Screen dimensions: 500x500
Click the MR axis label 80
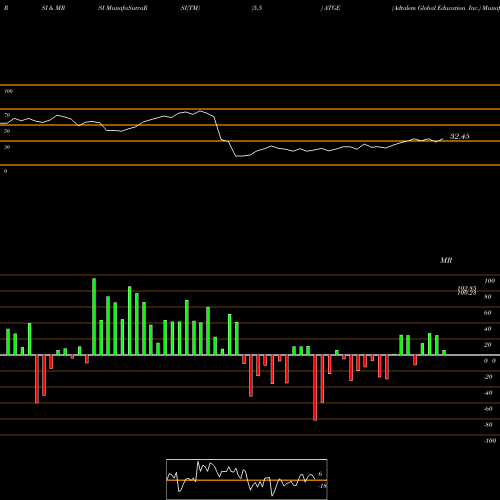[x=488, y=297]
